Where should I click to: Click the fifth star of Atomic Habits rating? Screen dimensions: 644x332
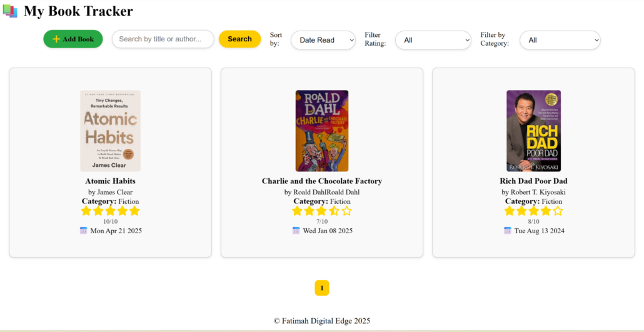pyautogui.click(x=134, y=211)
